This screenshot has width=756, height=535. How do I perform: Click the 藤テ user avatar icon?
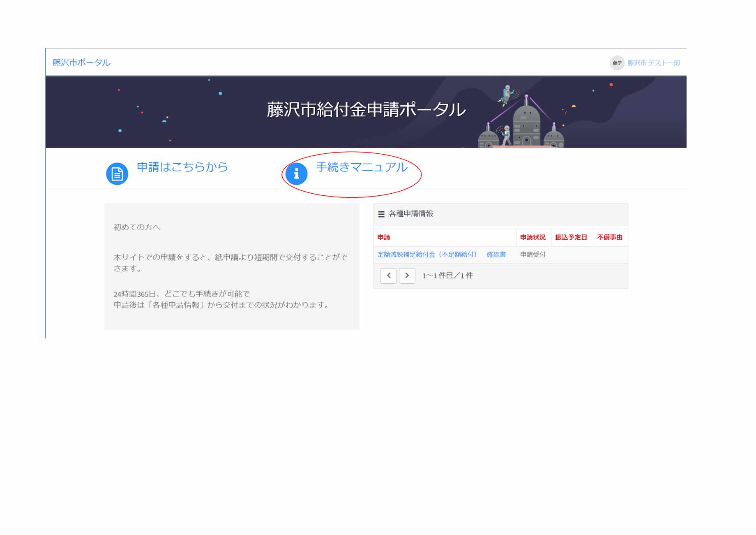[x=617, y=63]
